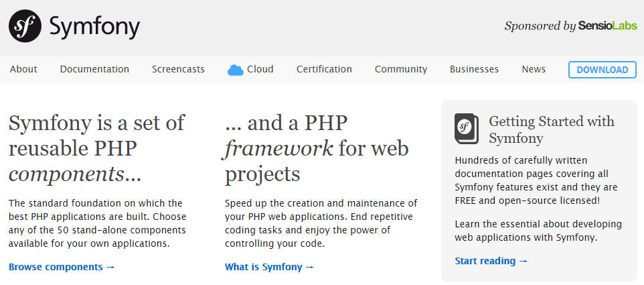Screen dimensions: 644x285
Task: Click the Getting Started with Symfony heading
Action: pyautogui.click(x=551, y=130)
